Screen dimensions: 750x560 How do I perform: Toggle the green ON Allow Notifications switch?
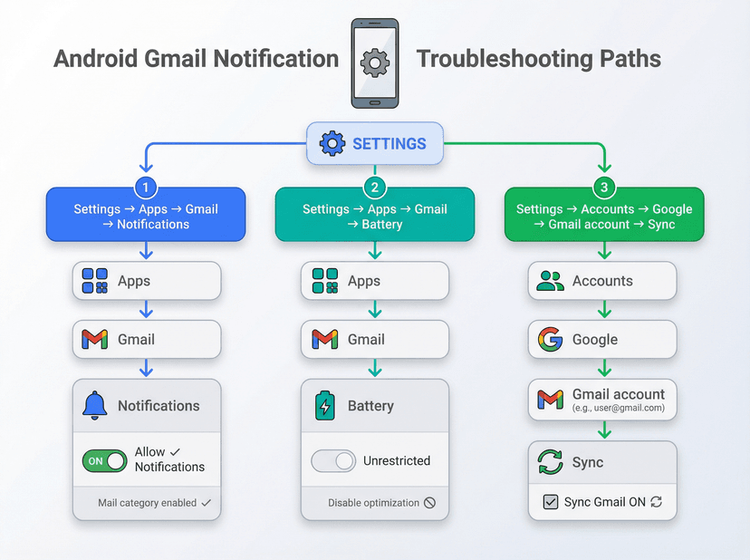[x=105, y=461]
